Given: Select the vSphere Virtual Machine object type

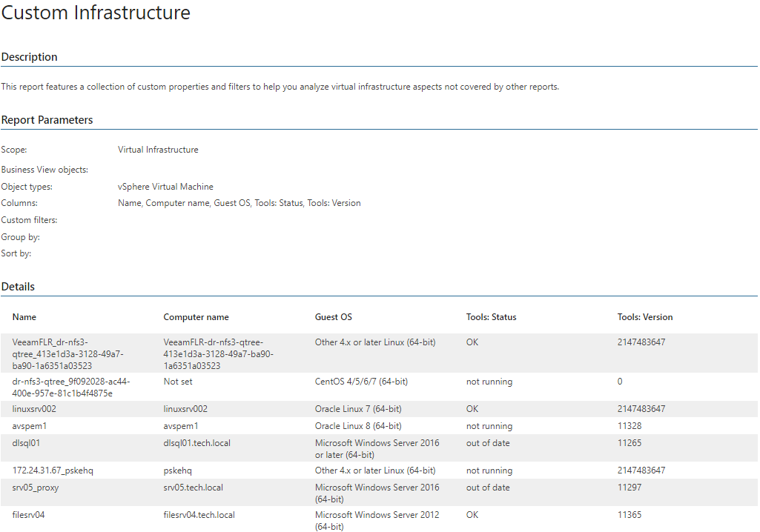Looking at the screenshot, I should pyautogui.click(x=165, y=187).
